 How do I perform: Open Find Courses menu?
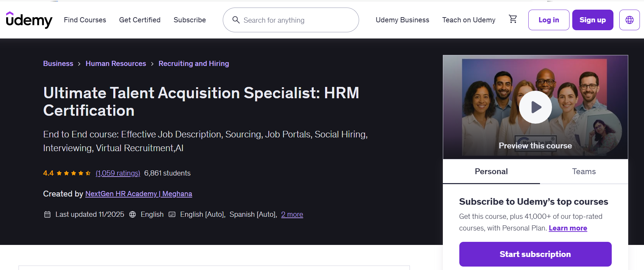click(x=85, y=20)
